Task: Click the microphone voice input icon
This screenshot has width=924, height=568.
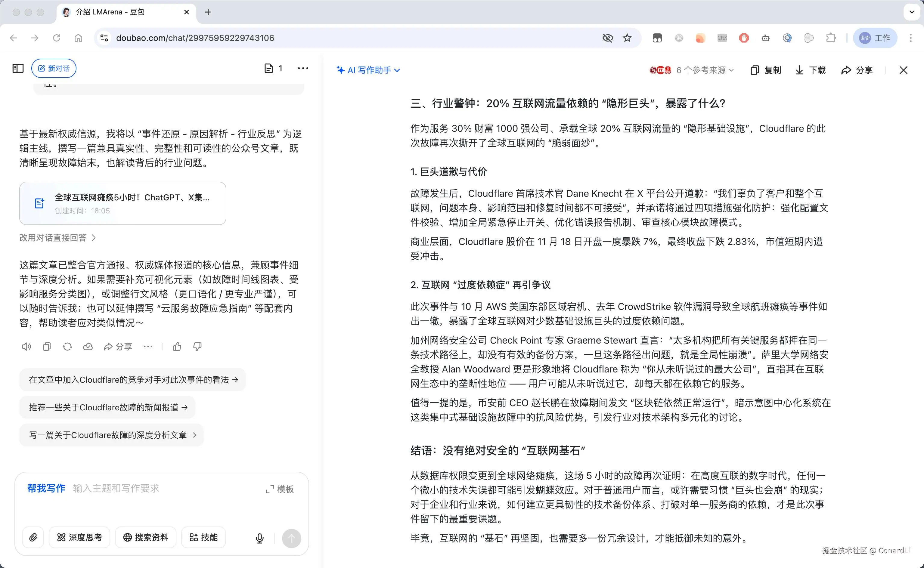Action: coord(259,538)
